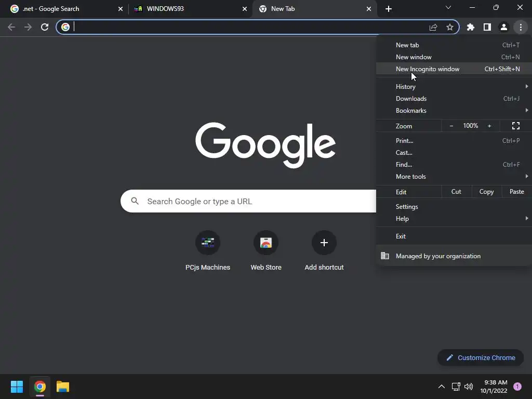Click Copy in the Edit row
Image resolution: width=532 pixels, height=399 pixels.
tap(486, 192)
